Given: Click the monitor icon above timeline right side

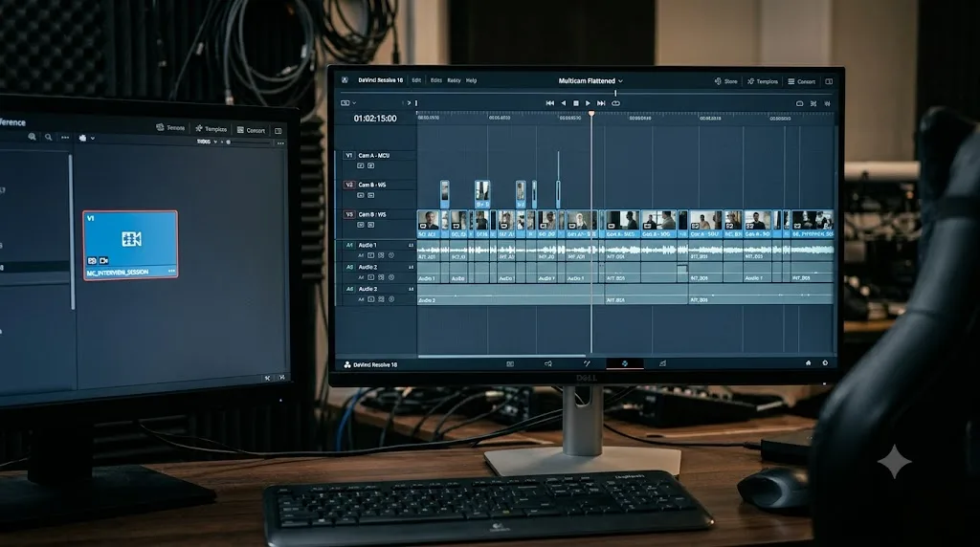Looking at the screenshot, I should (799, 103).
